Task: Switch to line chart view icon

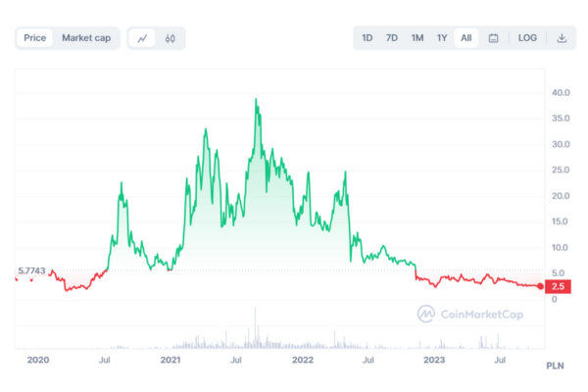Action: click(x=143, y=38)
